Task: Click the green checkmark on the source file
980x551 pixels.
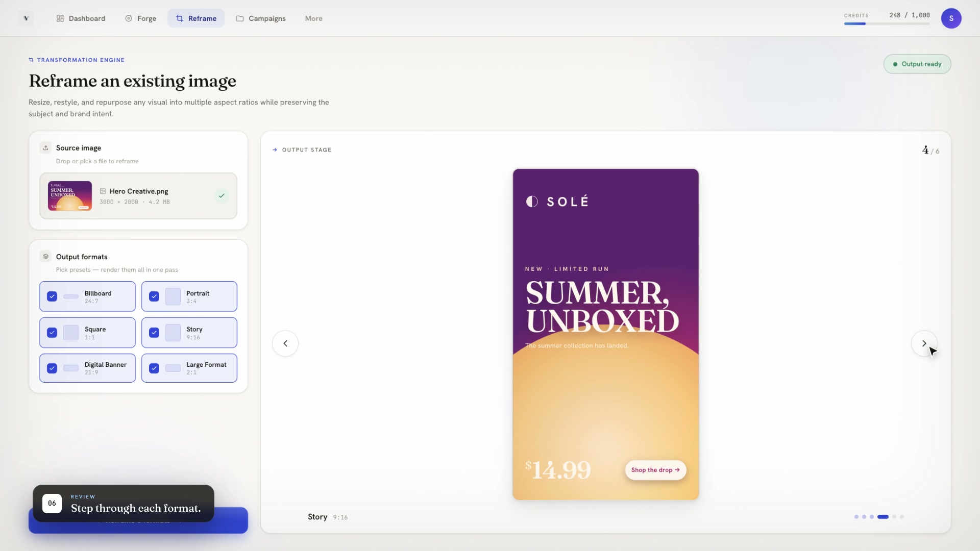Action: click(x=222, y=196)
